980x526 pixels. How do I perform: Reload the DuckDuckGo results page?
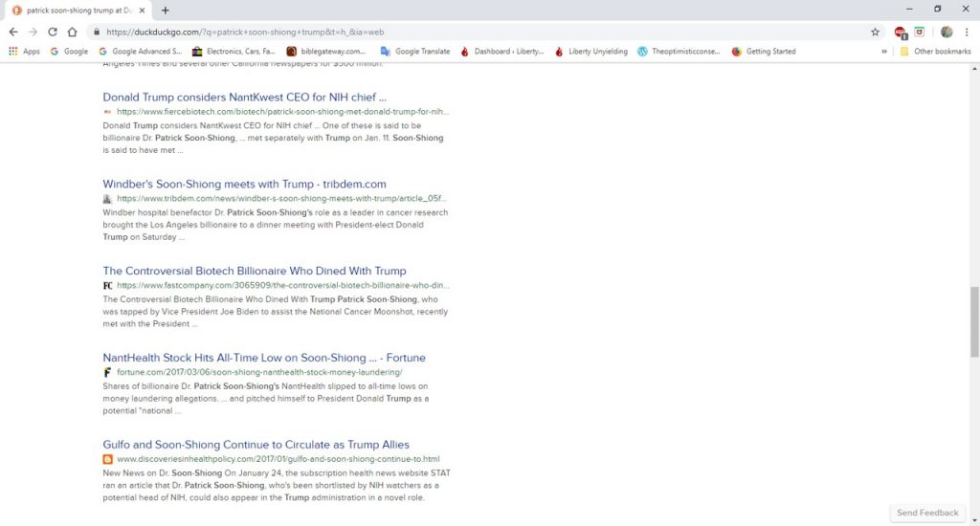(x=53, y=32)
